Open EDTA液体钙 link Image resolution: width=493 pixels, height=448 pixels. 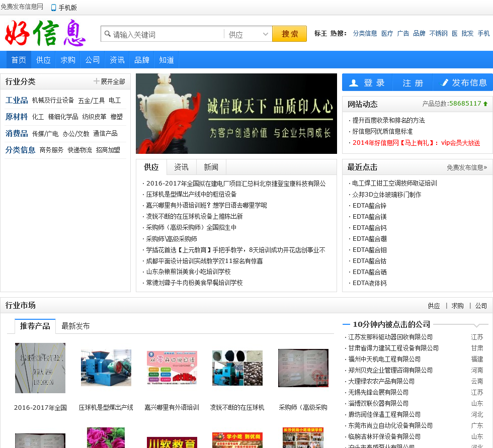pyautogui.click(x=369, y=283)
